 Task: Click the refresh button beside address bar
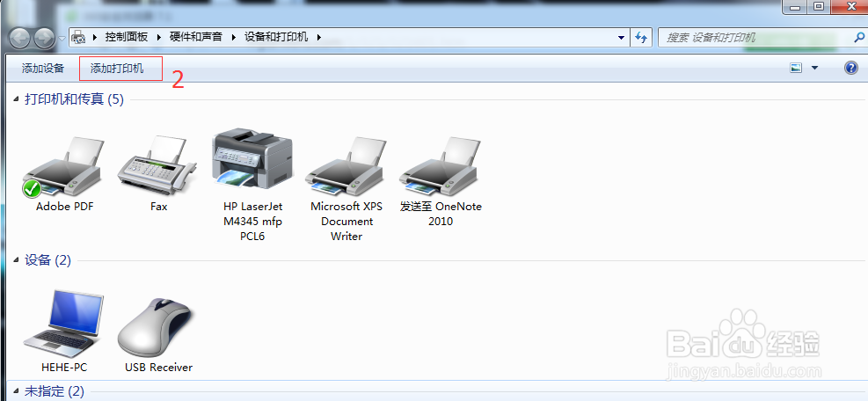click(x=641, y=38)
